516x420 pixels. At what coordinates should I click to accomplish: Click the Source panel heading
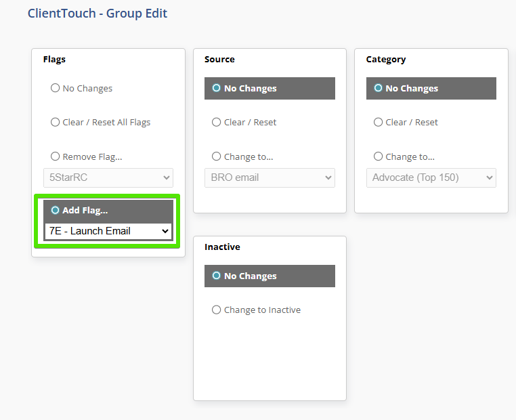pos(219,60)
